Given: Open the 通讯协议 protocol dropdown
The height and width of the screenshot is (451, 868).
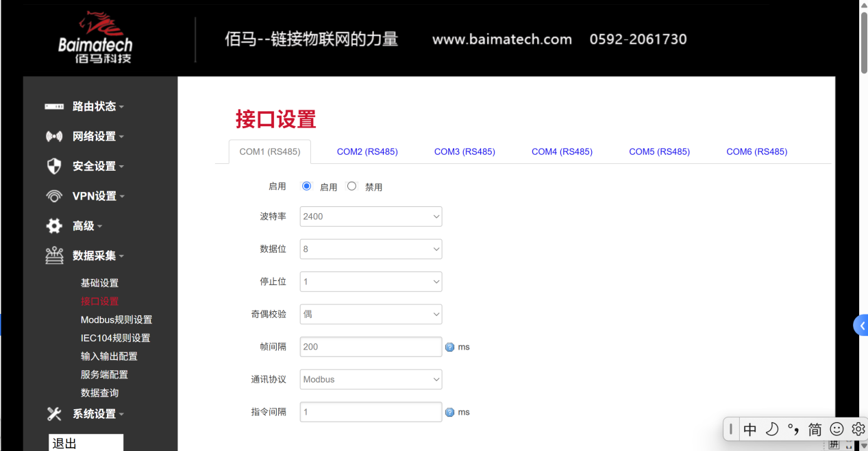Looking at the screenshot, I should [x=370, y=379].
